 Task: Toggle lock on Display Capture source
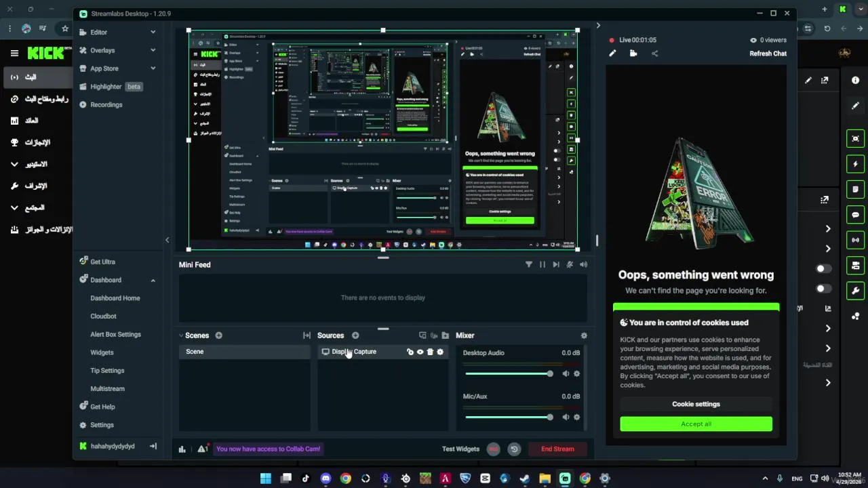(410, 352)
